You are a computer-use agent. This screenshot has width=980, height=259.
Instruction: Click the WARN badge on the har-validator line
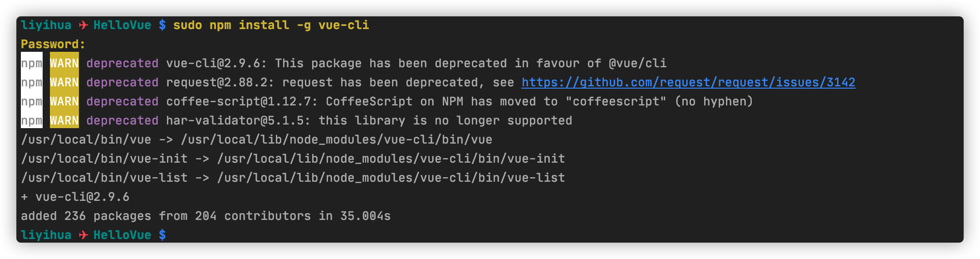tap(64, 120)
